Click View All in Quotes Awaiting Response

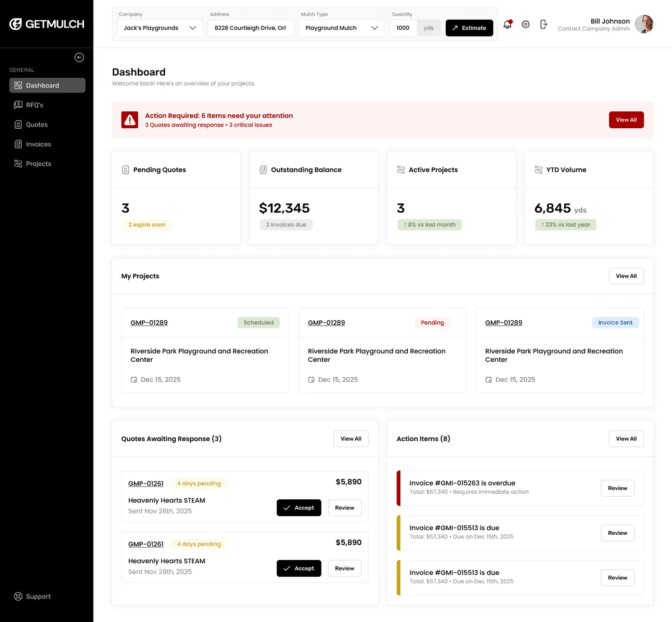351,439
